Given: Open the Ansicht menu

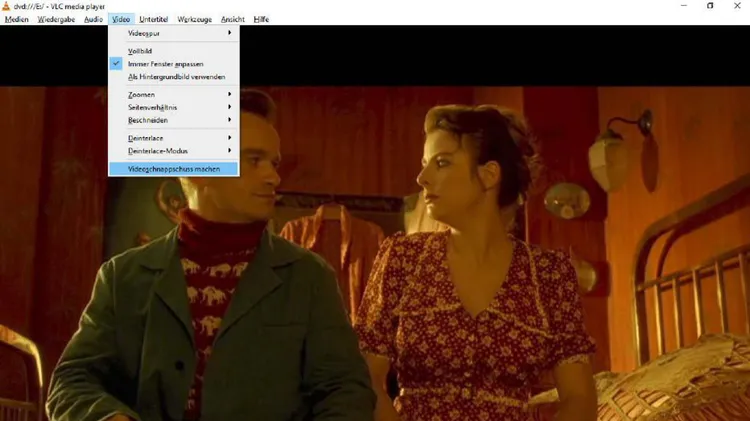Looking at the screenshot, I should click(x=232, y=19).
